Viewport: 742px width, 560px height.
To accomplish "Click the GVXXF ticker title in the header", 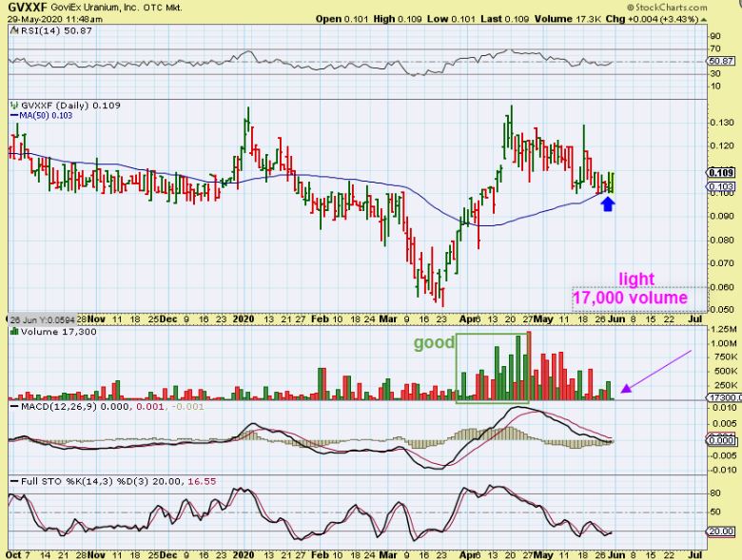I will tap(27, 8).
